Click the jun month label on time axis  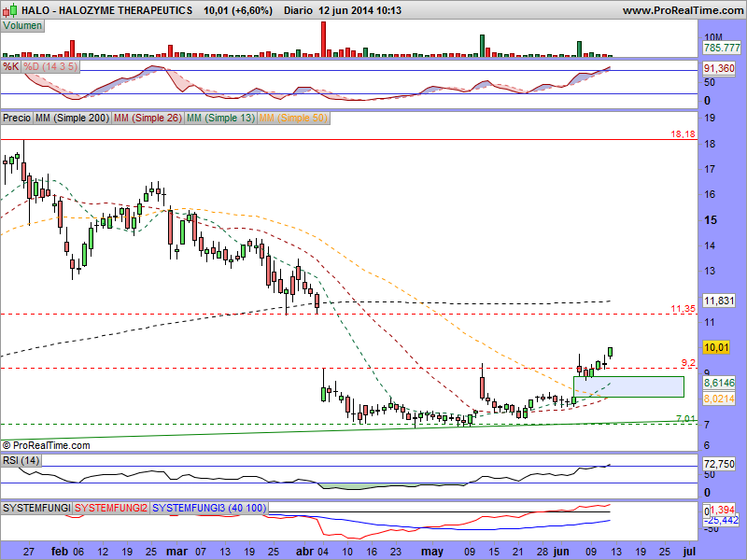tap(561, 552)
